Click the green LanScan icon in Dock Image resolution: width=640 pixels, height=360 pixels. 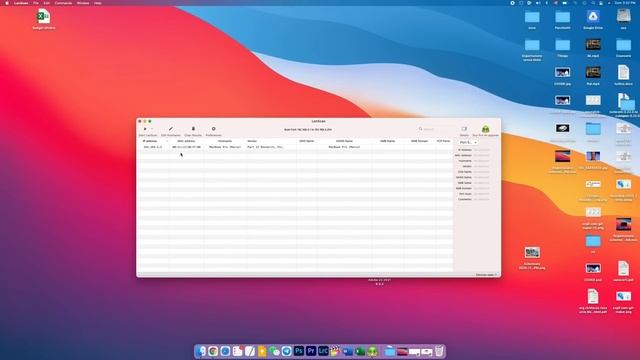pos(372,351)
